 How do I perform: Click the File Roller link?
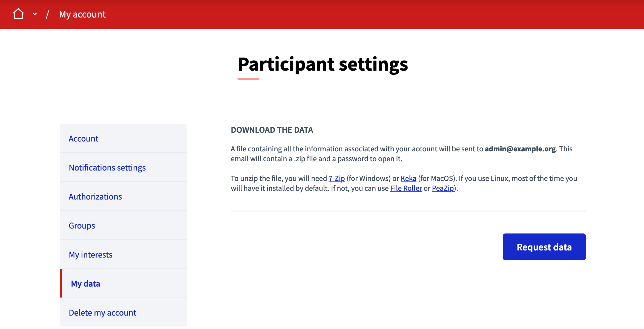coord(406,188)
